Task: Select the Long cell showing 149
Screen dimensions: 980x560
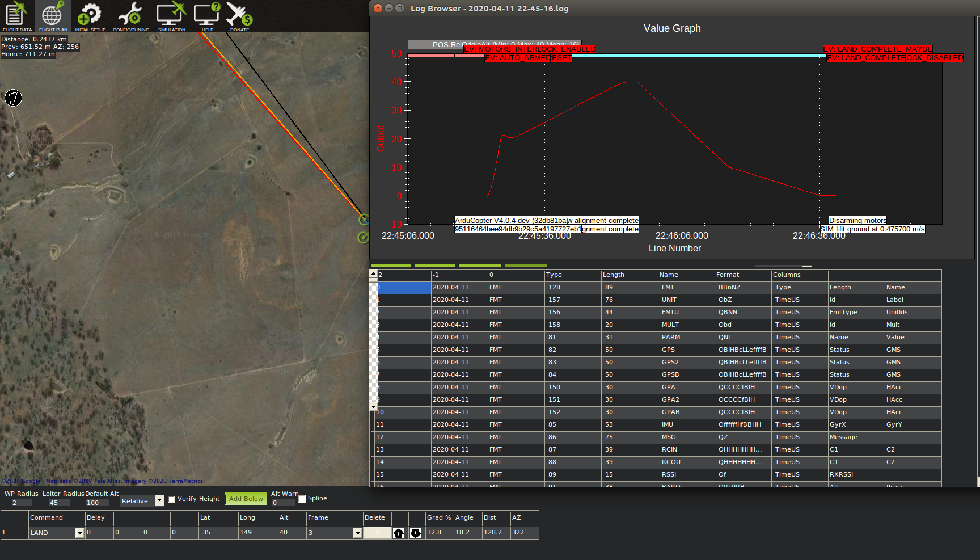Action: click(x=258, y=533)
